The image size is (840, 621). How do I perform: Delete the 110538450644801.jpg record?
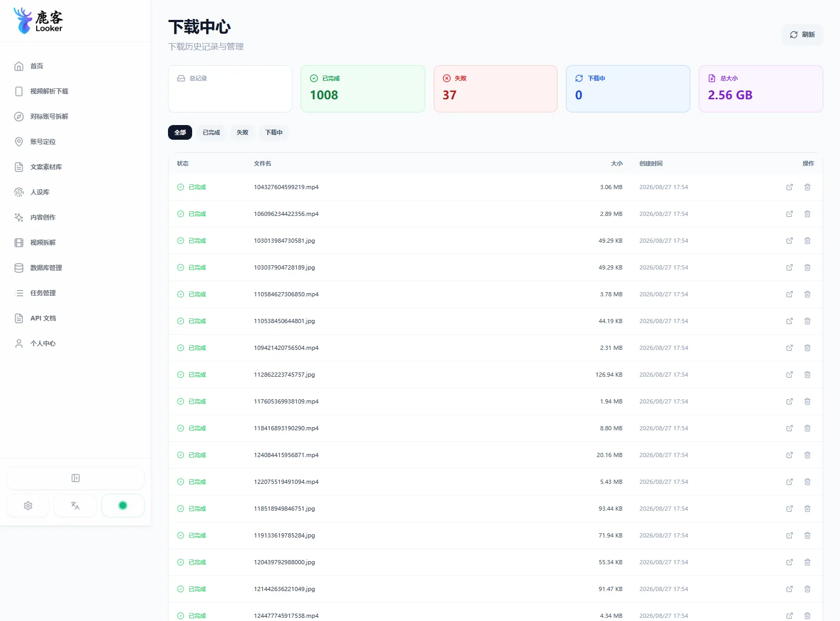point(807,321)
